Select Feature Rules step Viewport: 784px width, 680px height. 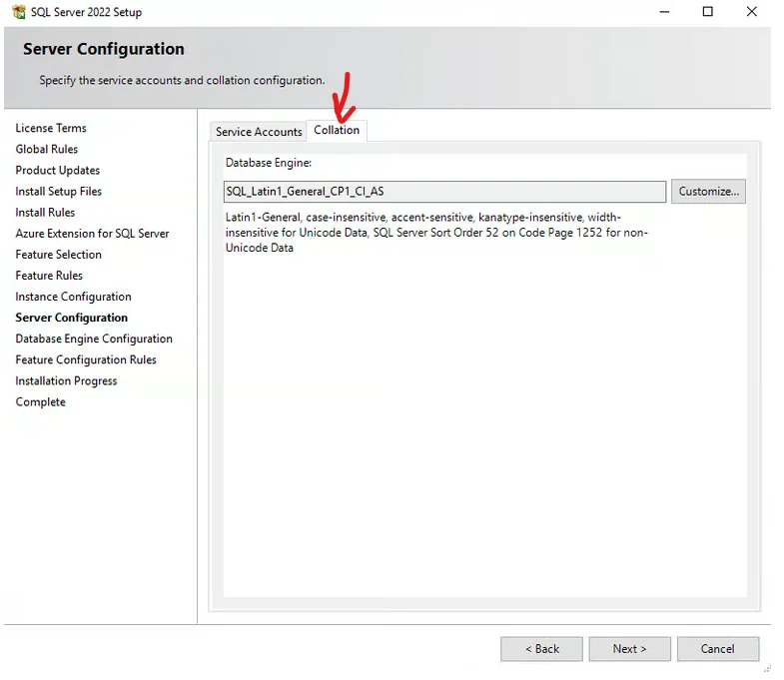(49, 276)
